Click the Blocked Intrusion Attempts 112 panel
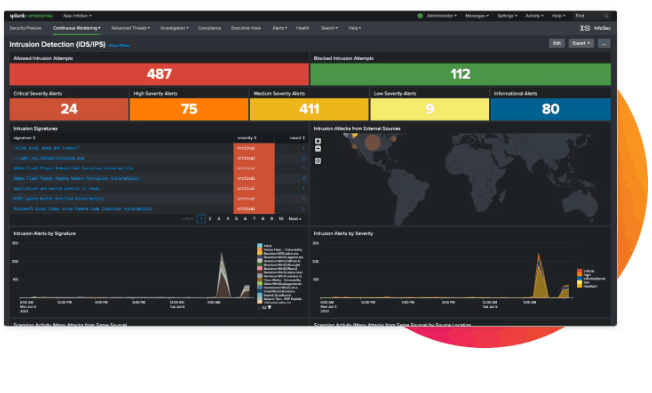Image resolution: width=652 pixels, height=393 pixels. pyautogui.click(x=460, y=74)
